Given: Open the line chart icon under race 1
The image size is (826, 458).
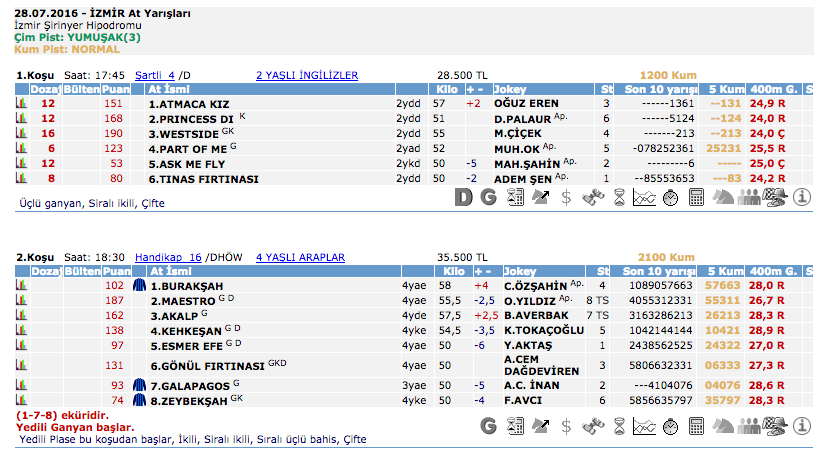Looking at the screenshot, I should coord(645,197).
